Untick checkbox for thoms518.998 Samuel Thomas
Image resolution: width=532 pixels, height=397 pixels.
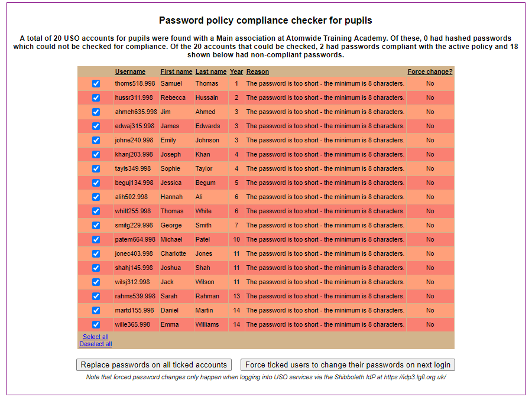96,83
